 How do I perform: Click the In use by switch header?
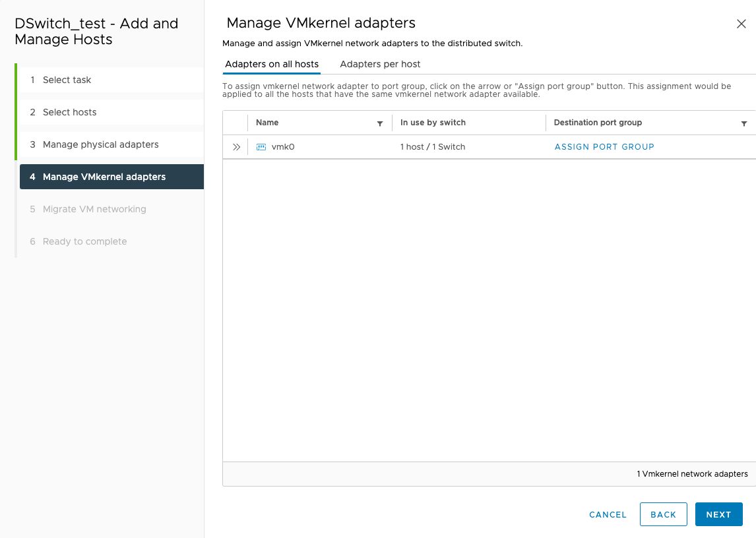tap(432, 123)
